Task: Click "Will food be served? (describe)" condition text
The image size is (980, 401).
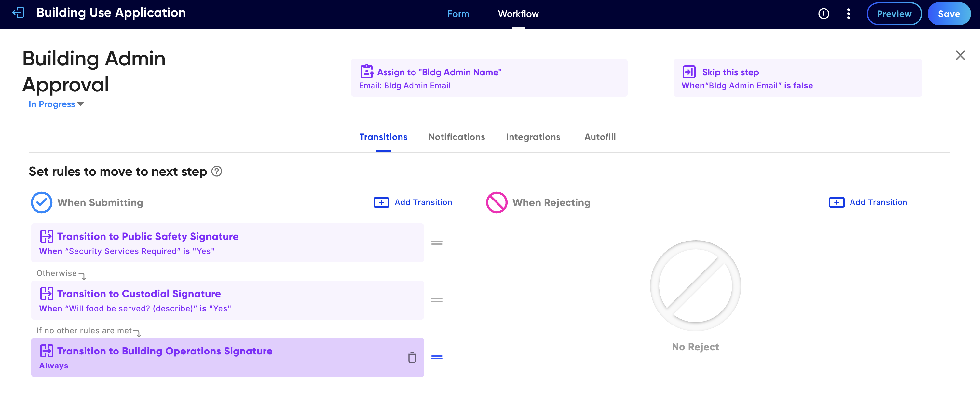Action: (135, 309)
